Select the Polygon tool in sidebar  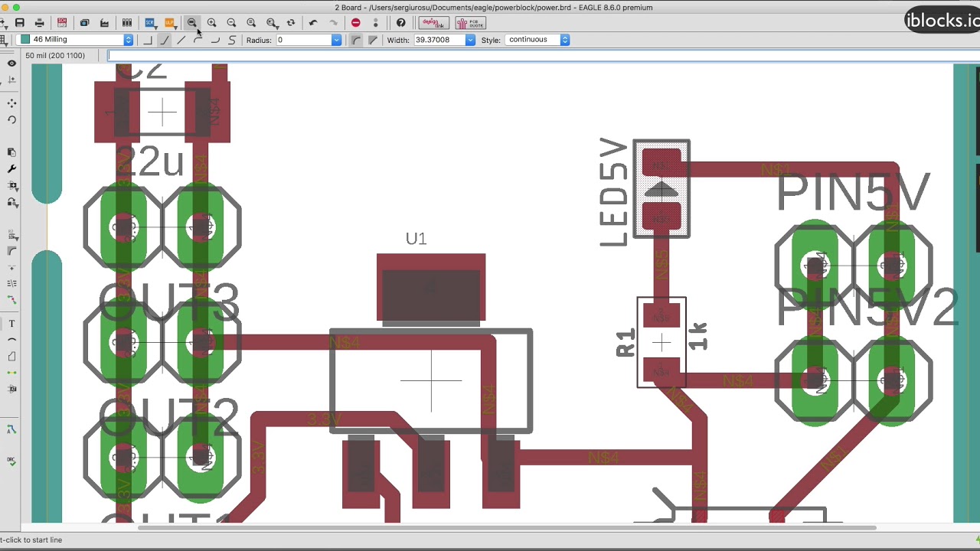tap(11, 357)
